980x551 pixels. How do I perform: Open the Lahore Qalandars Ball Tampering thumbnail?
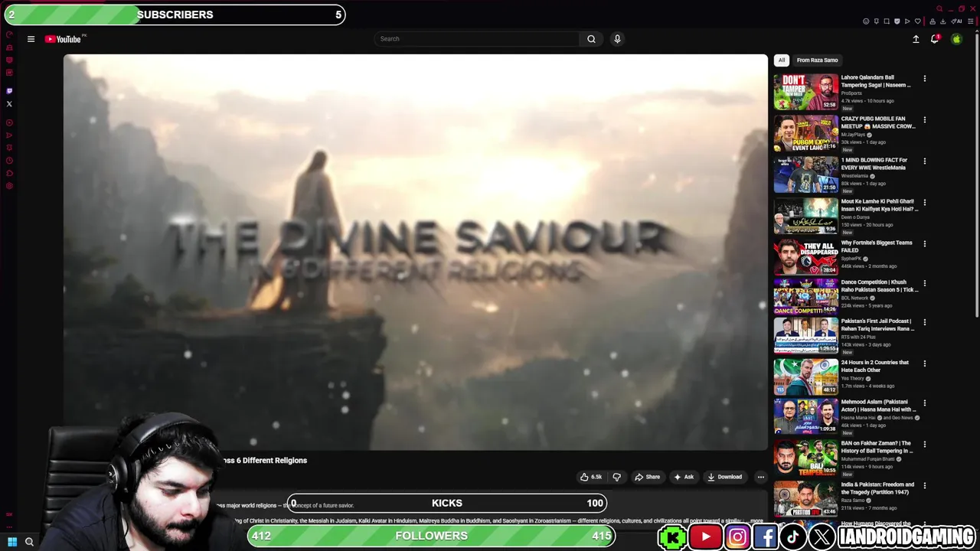tap(805, 92)
